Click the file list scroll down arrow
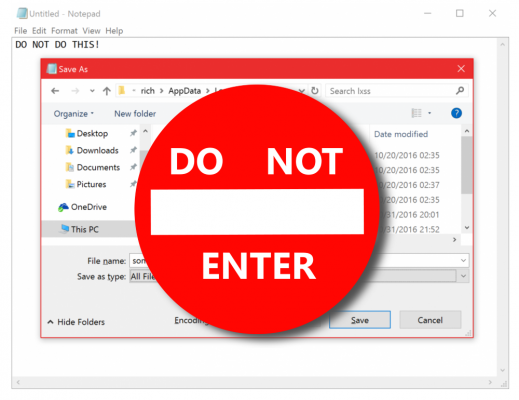Image resolution: width=519 pixels, height=400 pixels. coord(467,228)
